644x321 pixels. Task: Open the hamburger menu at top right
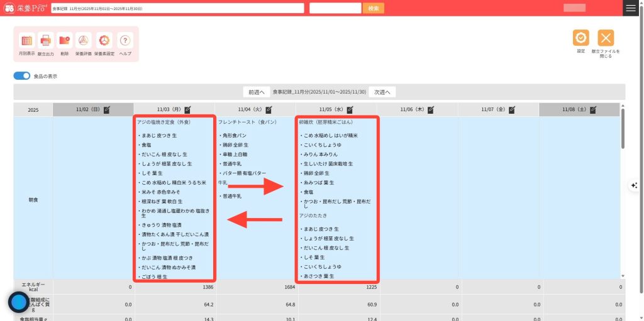pos(631,8)
